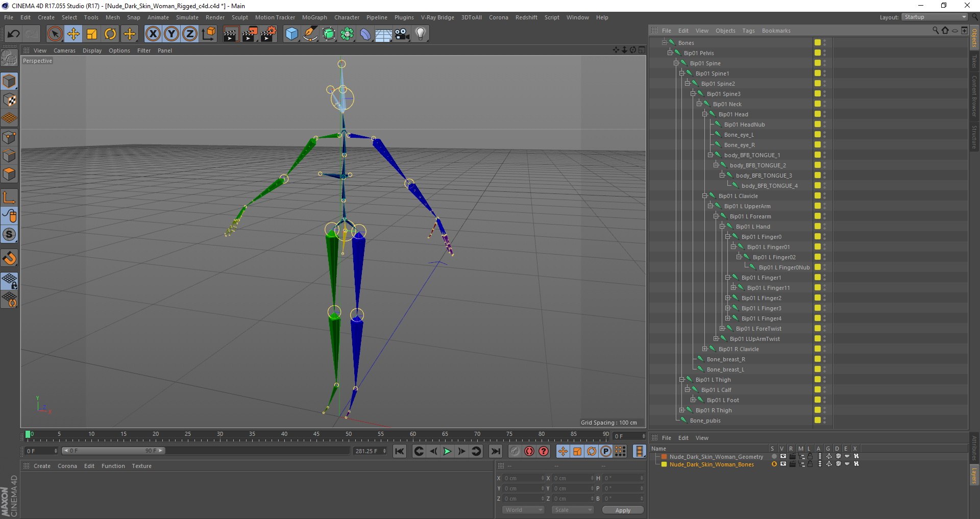Select the Live Selection tool
This screenshot has width=980, height=519.
(x=55, y=34)
